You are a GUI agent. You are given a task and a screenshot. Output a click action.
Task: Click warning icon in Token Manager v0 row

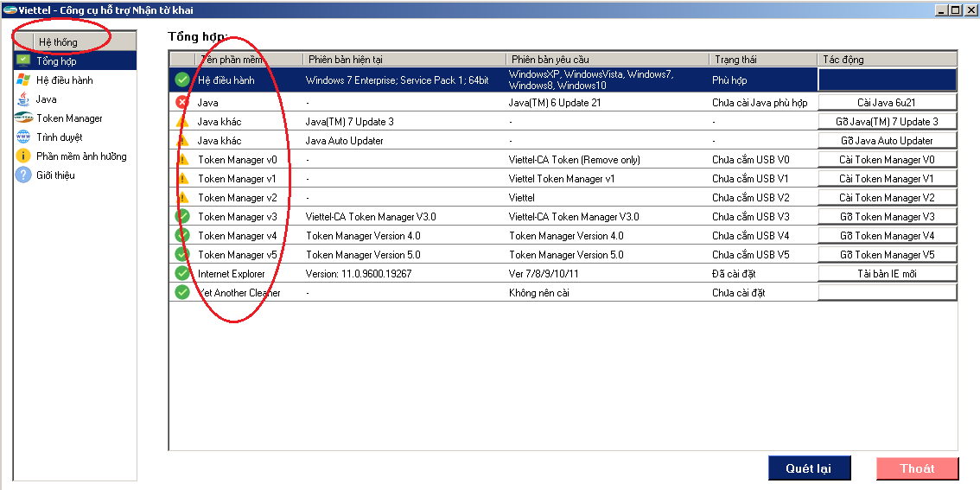(181, 159)
